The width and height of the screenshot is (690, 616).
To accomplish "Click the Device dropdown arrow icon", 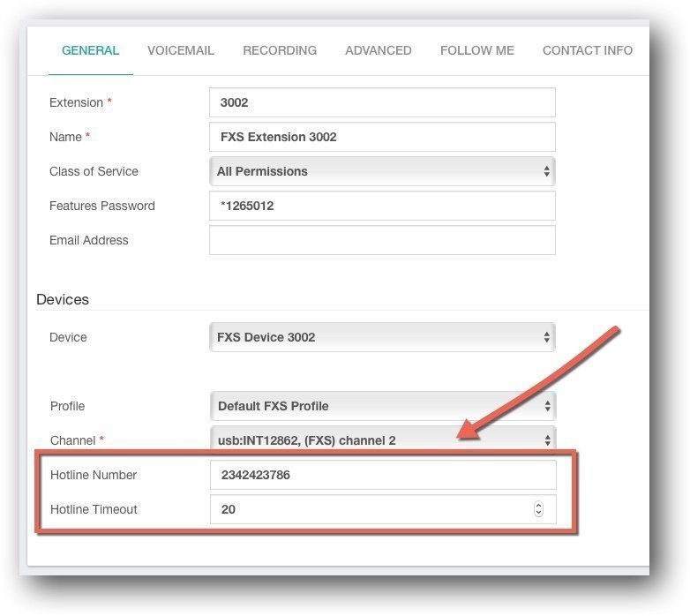I will 546,337.
